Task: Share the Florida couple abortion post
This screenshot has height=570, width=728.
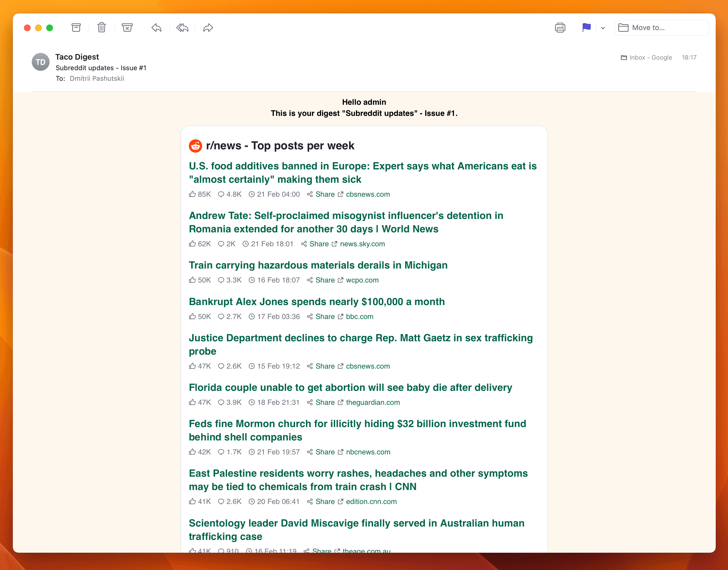Action: 325,403
